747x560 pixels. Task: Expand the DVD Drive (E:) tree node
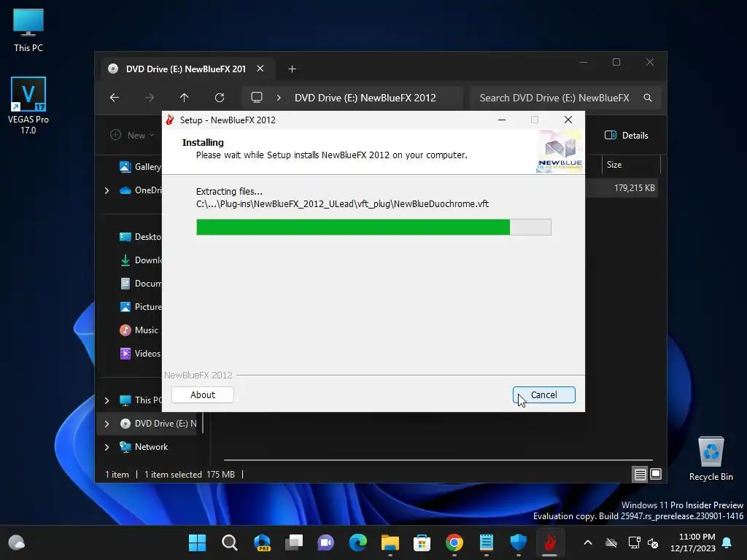[107, 424]
